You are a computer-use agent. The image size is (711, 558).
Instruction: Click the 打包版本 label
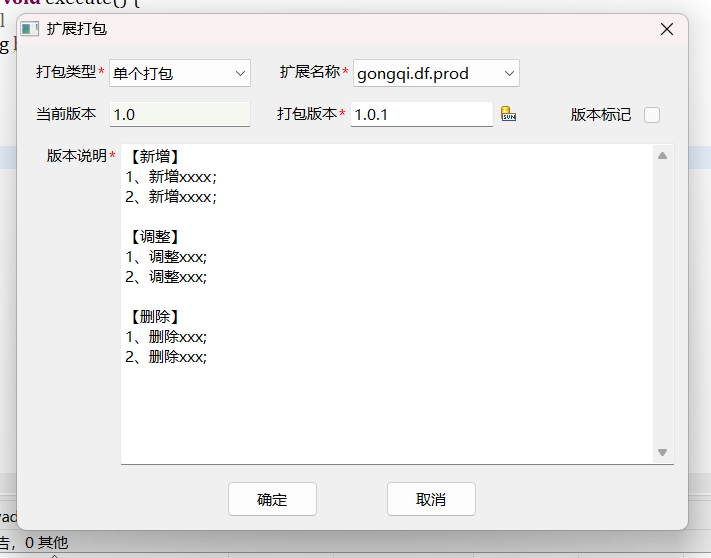307,114
